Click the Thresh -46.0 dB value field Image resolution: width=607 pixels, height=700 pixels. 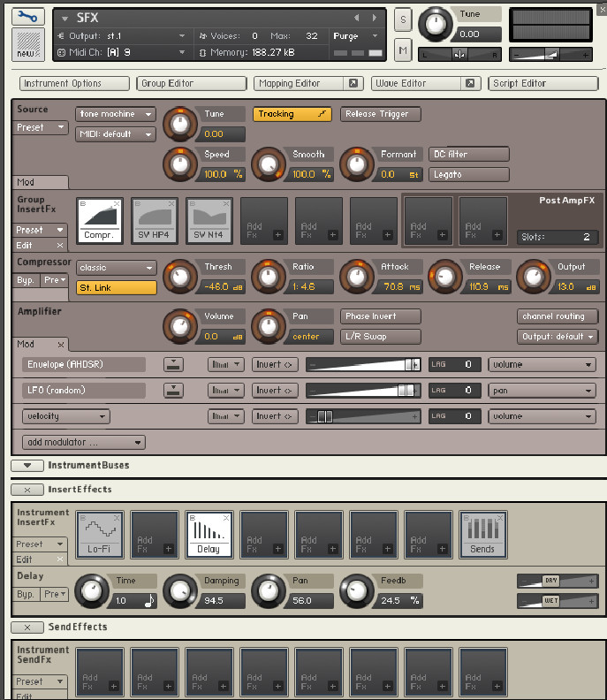pyautogui.click(x=223, y=287)
